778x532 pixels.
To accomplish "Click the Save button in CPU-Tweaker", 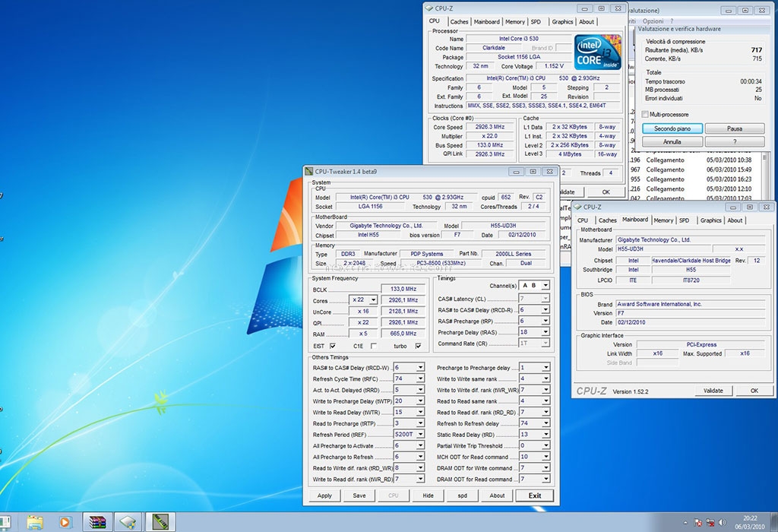I will (359, 496).
